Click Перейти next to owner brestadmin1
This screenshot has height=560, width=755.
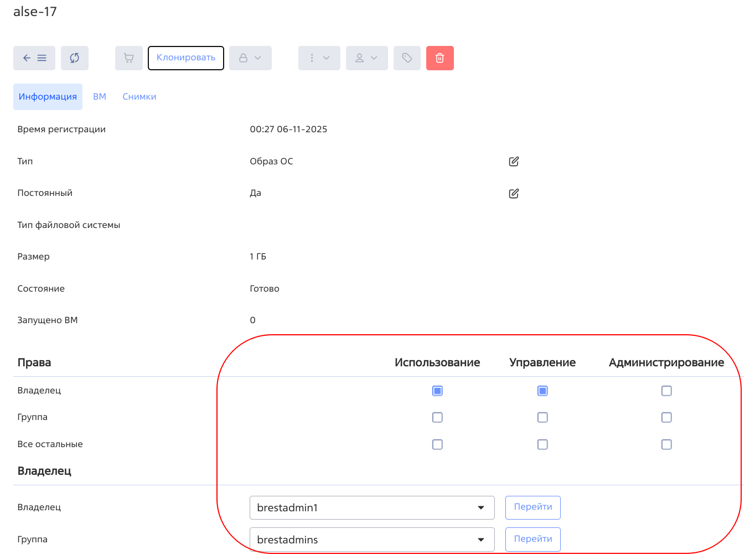click(x=532, y=507)
